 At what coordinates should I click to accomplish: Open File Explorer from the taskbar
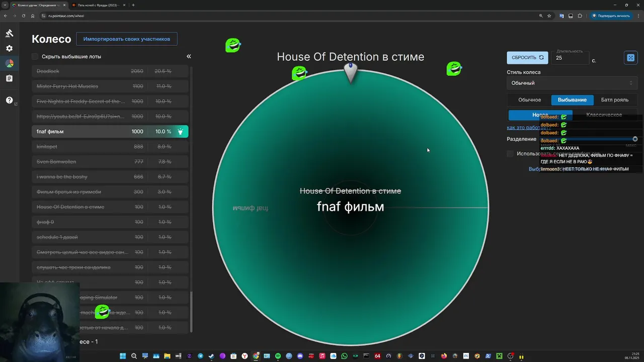pyautogui.click(x=167, y=356)
